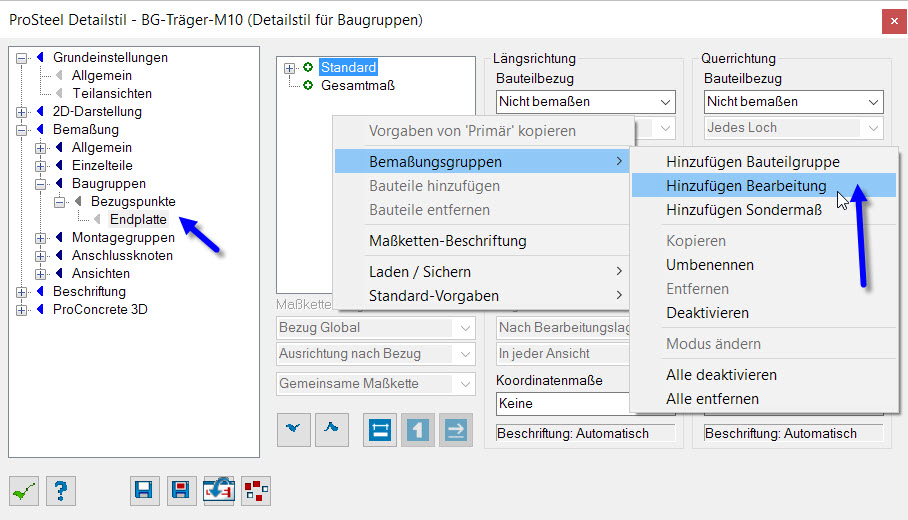The image size is (908, 520).
Task: Select 'Alle deaktivieren' in the submenu
Action: [x=764, y=375]
